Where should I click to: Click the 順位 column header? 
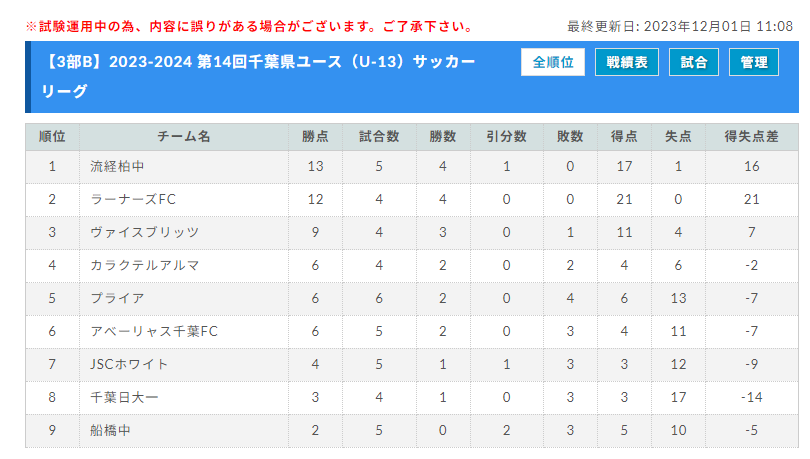pyautogui.click(x=52, y=137)
